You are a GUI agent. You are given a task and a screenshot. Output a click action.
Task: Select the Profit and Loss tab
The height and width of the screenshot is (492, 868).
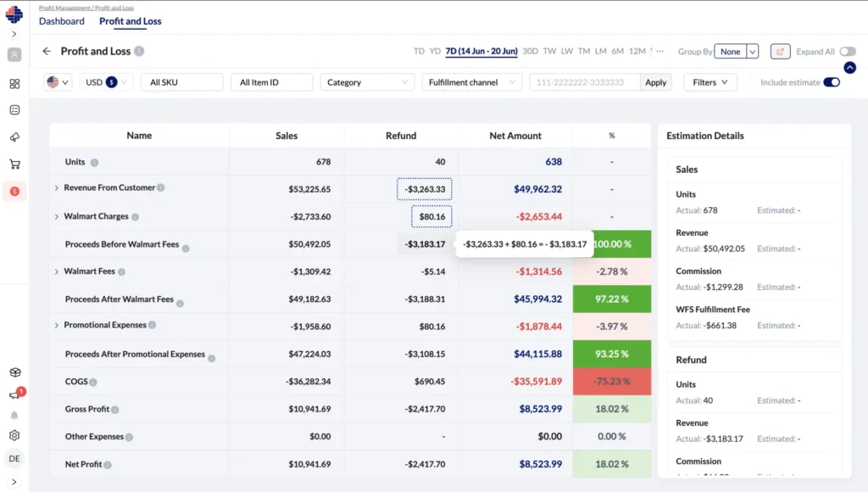[x=130, y=21]
